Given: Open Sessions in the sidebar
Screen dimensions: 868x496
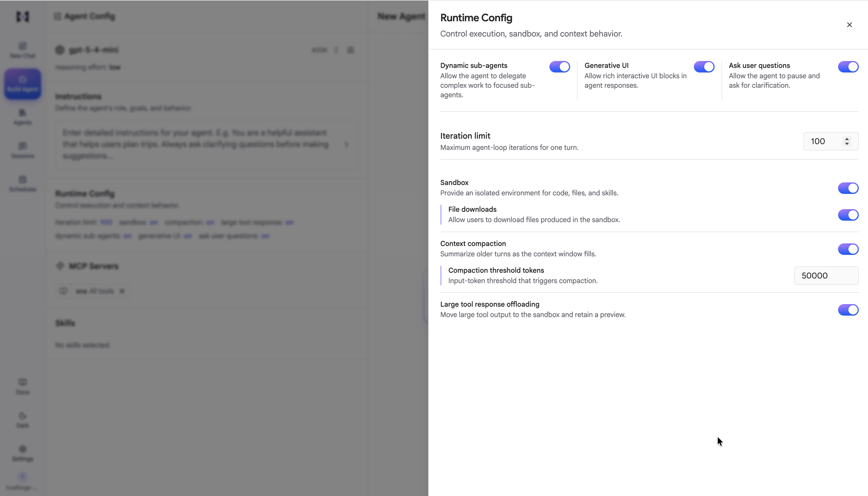Looking at the screenshot, I should 22,150.
